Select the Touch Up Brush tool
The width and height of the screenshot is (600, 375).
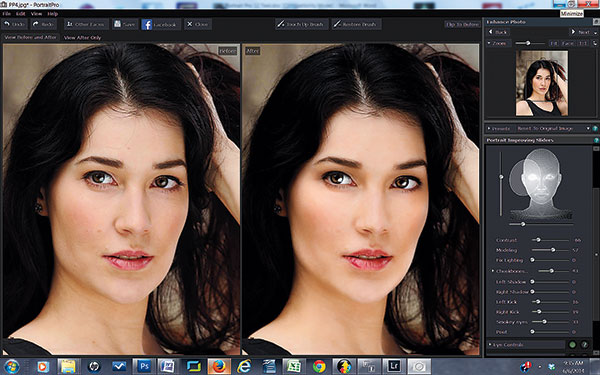[x=302, y=24]
